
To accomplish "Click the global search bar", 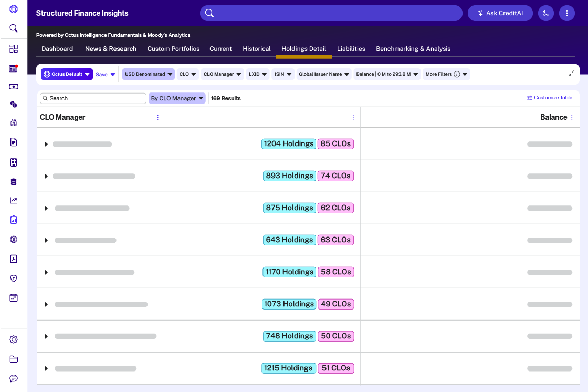I will [331, 13].
